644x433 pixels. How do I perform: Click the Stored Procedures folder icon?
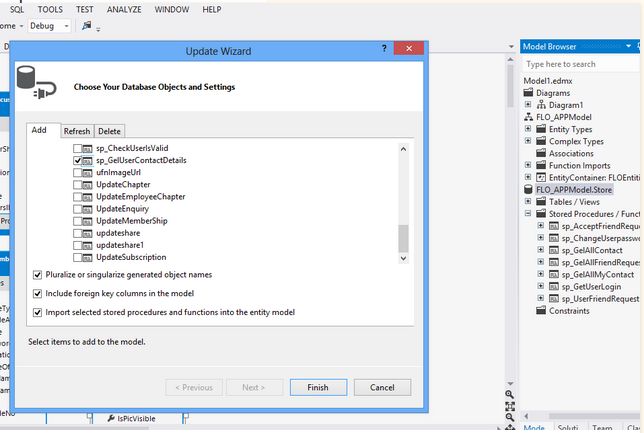pyautogui.click(x=541, y=214)
